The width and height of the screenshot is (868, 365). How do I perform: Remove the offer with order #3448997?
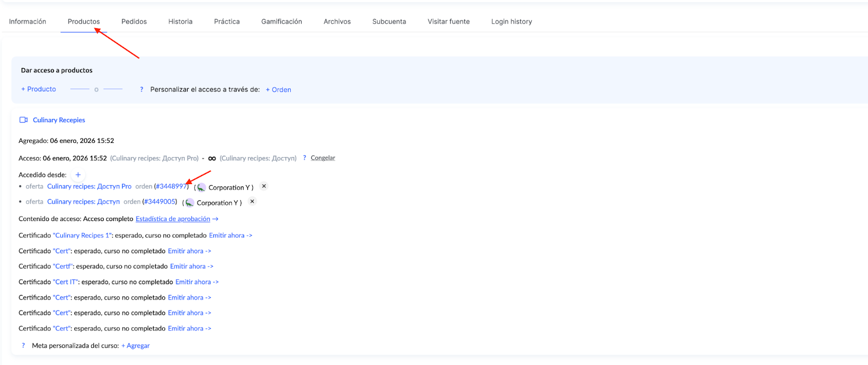click(x=264, y=186)
